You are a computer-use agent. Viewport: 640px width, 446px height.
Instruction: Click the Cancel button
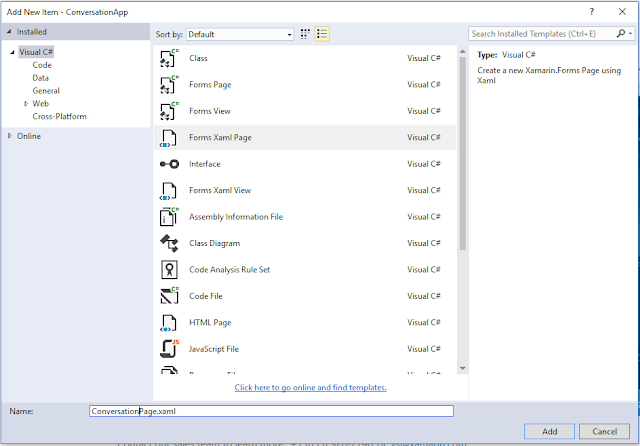(x=604, y=431)
